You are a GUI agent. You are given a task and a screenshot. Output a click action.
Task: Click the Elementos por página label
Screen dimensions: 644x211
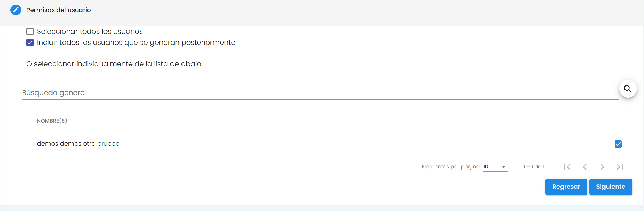(450, 167)
